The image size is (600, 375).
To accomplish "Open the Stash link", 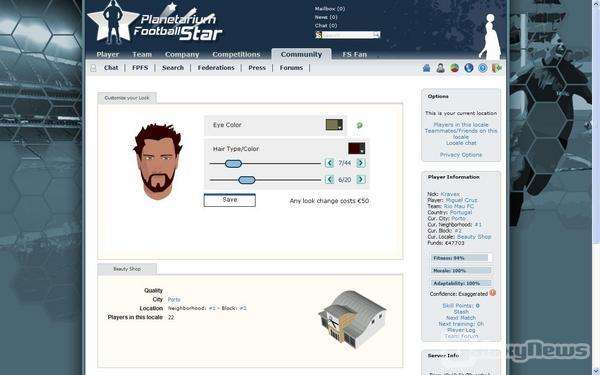I will [461, 312].
